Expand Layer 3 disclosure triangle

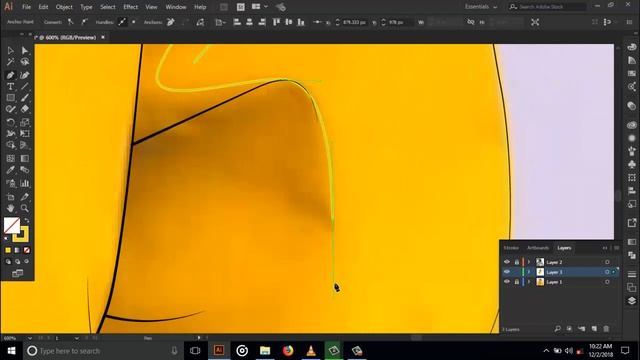(x=529, y=272)
